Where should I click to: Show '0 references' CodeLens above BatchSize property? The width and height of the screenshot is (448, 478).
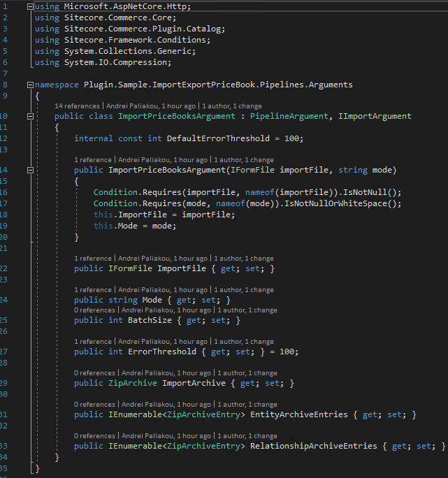[94, 310]
